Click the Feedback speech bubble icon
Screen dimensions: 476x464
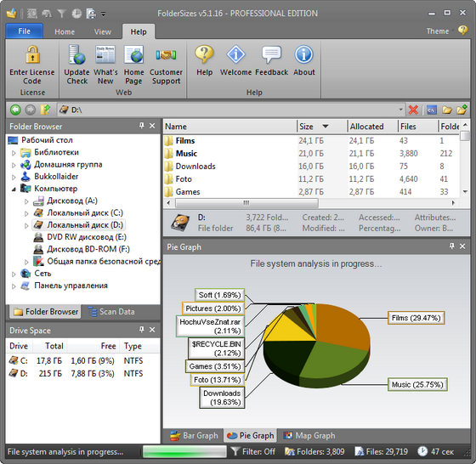pos(271,54)
